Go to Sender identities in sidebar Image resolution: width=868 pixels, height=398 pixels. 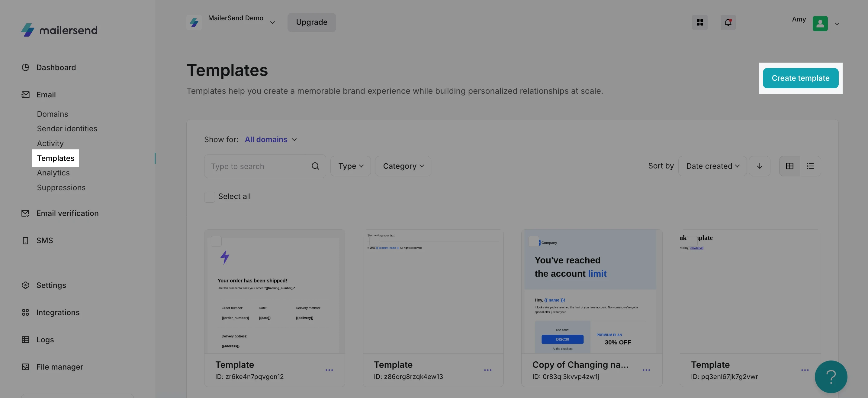[x=67, y=129]
